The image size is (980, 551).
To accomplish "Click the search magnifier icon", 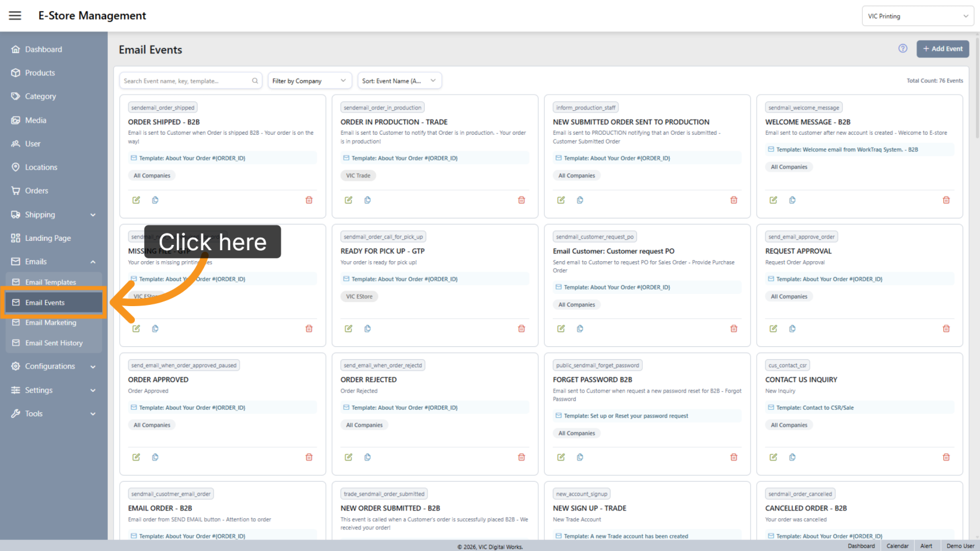I will point(255,81).
